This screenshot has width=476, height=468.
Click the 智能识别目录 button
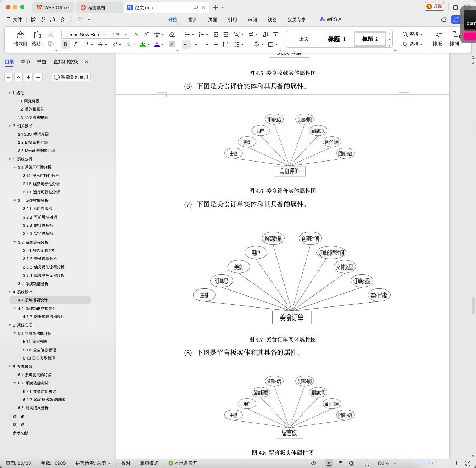[71, 77]
